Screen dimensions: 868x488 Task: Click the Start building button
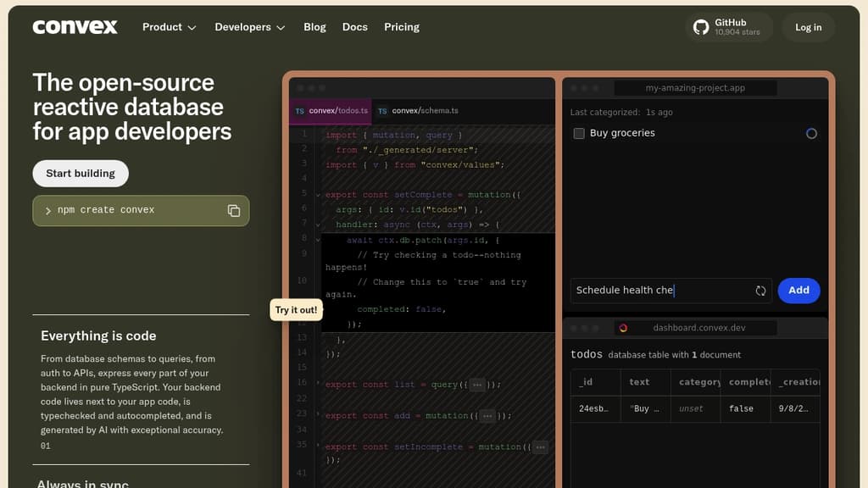tap(81, 174)
